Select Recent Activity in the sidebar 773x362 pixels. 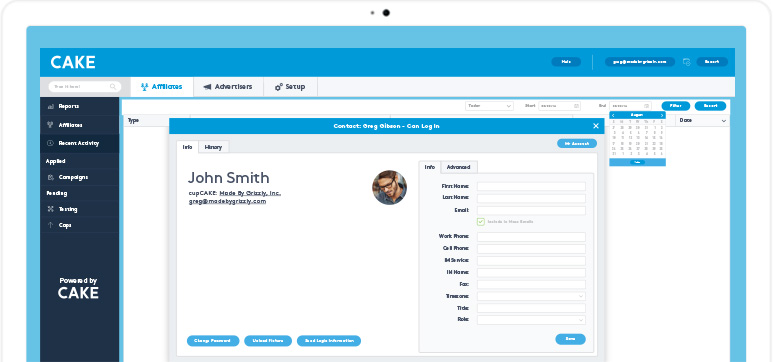click(79, 143)
